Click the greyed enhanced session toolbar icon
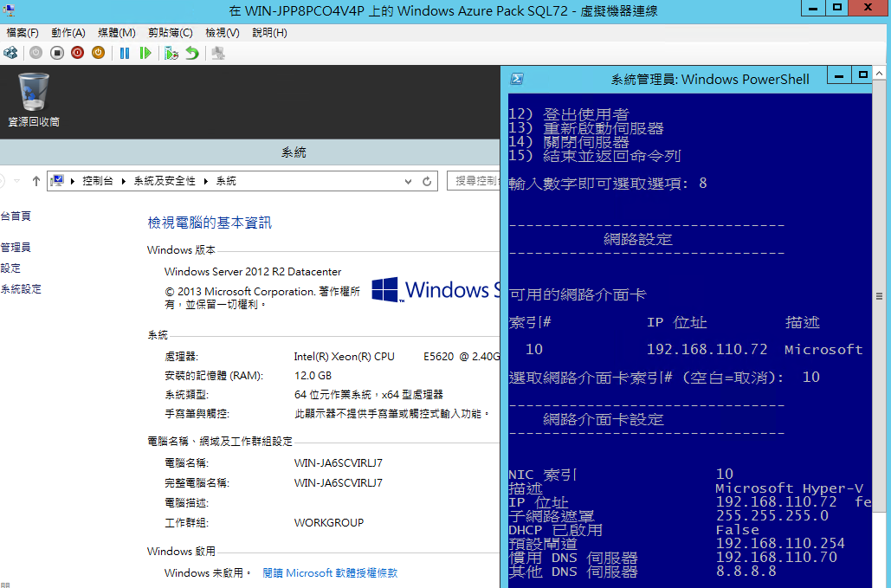 [218, 53]
